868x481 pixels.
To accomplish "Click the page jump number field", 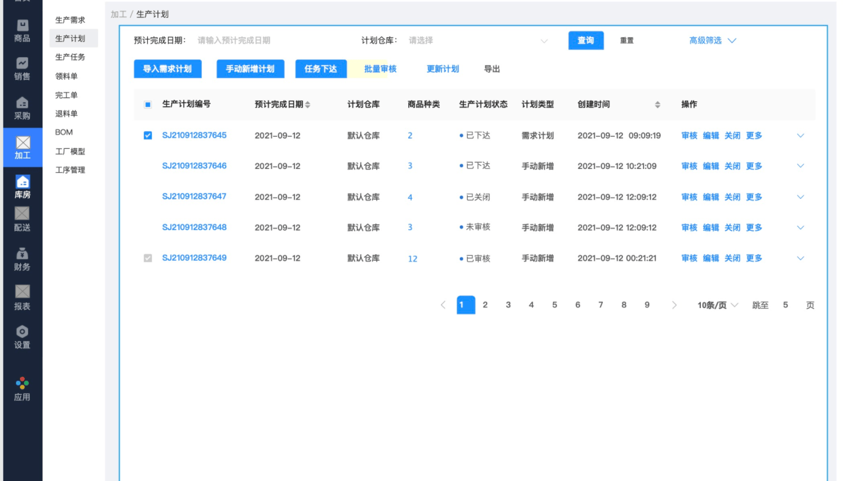I will 786,305.
